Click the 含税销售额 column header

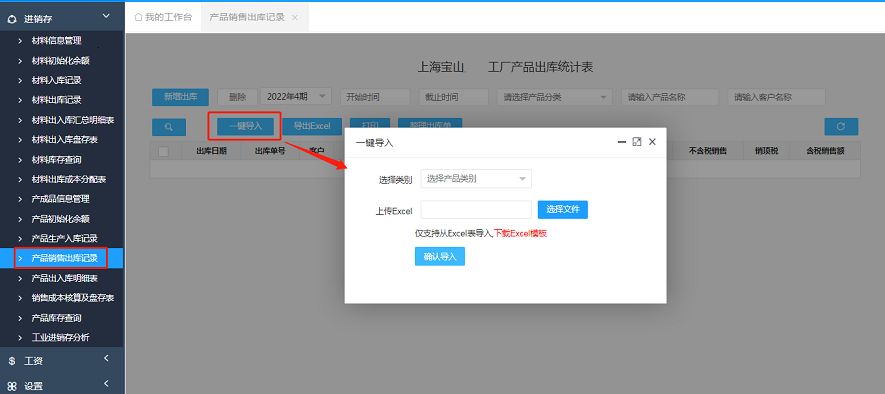825,151
